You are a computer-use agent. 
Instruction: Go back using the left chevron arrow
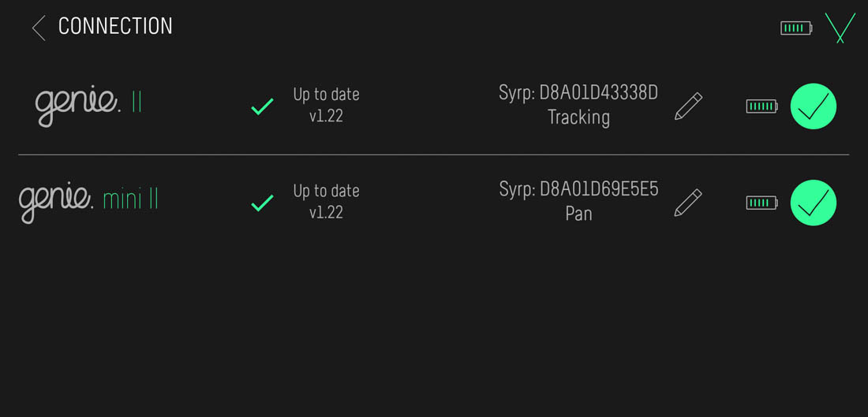(38, 28)
